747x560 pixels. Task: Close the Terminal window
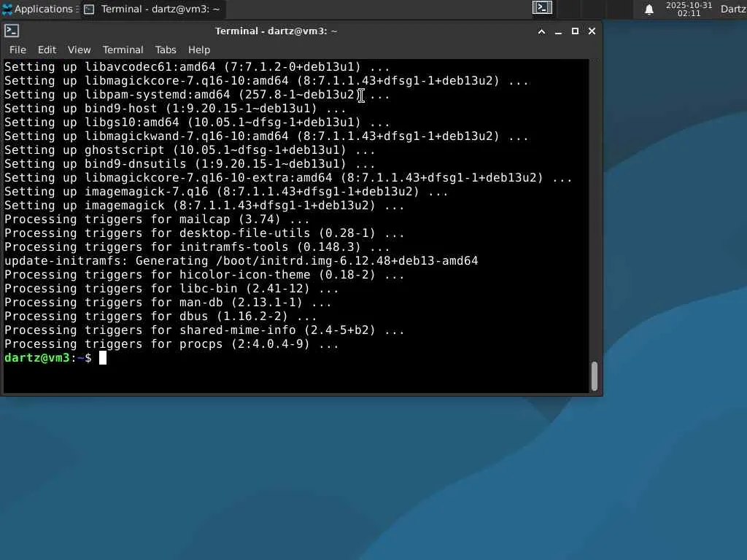click(592, 31)
